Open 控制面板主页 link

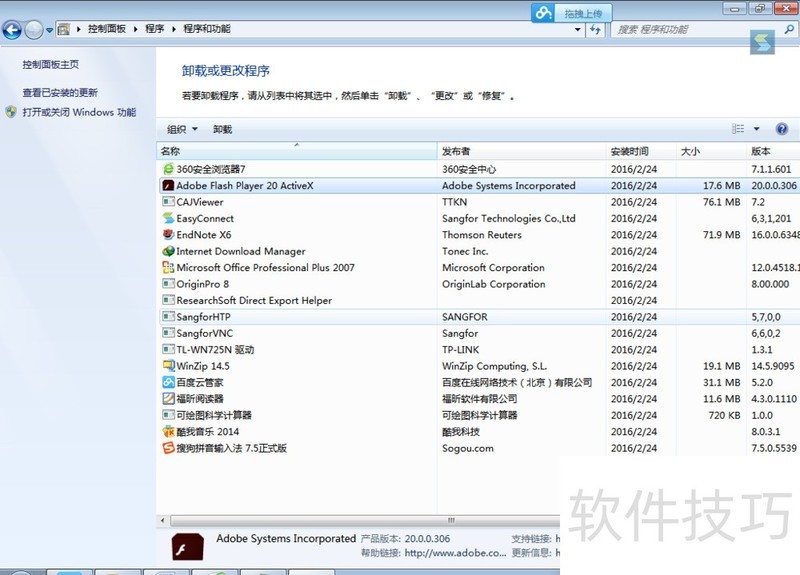(x=51, y=64)
